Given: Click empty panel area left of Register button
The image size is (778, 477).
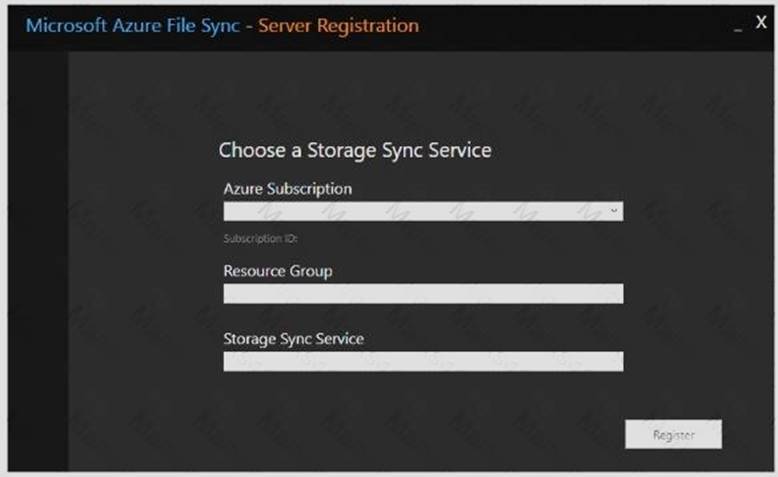Looking at the screenshot, I should 450,434.
